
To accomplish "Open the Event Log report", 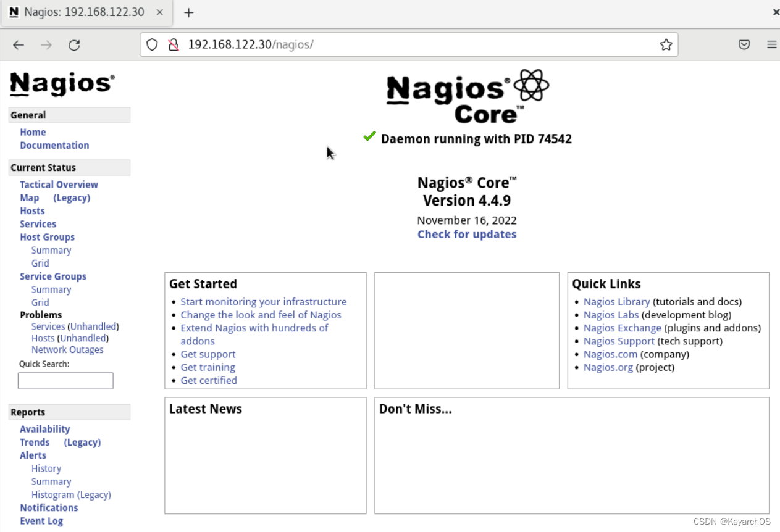I will pos(41,521).
